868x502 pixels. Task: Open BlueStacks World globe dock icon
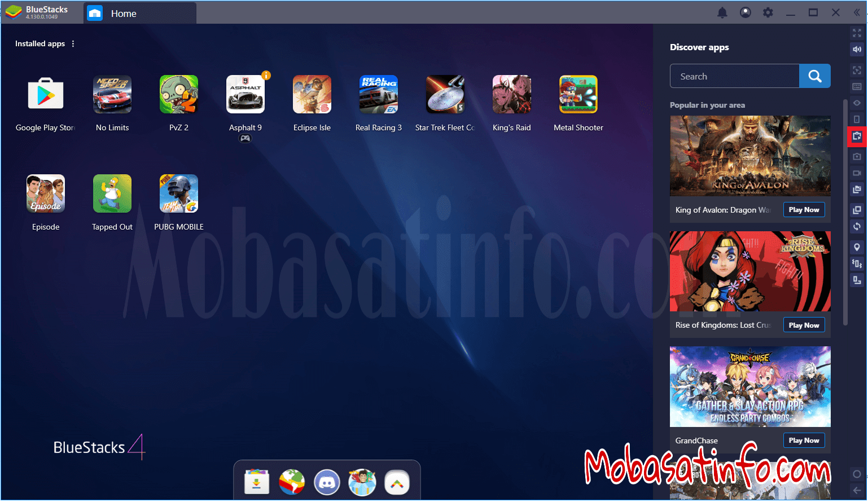292,483
